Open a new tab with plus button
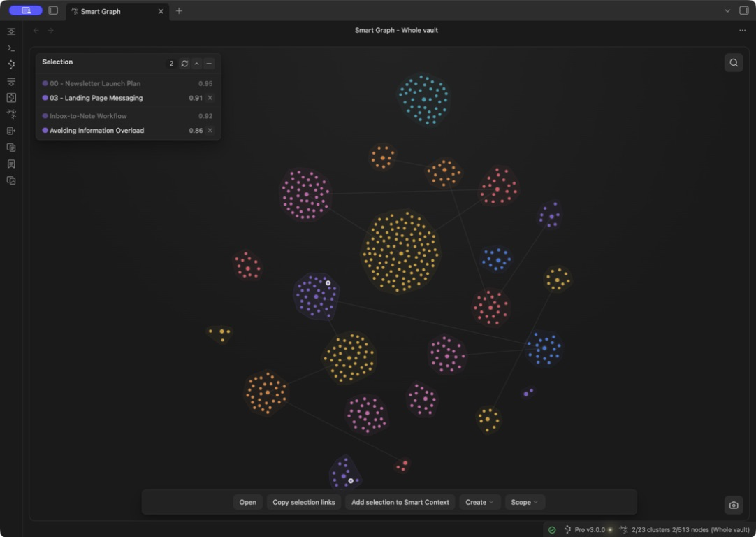The height and width of the screenshot is (537, 756). pos(179,10)
